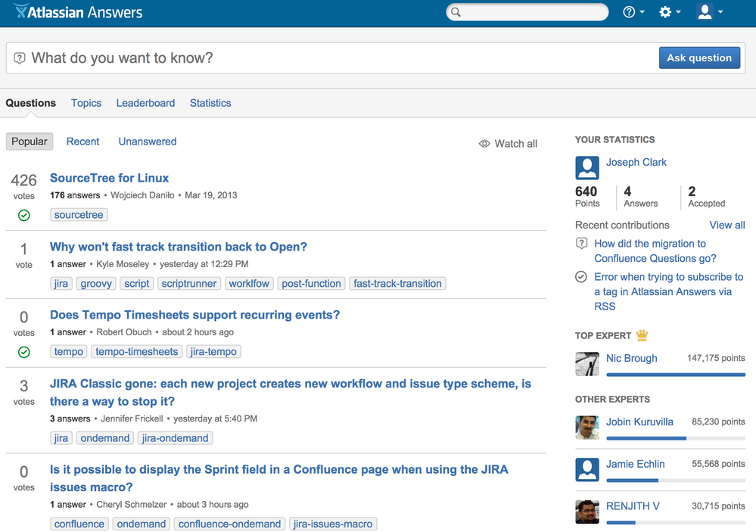Select the Questions tab
The image size is (756, 532).
pyautogui.click(x=31, y=103)
